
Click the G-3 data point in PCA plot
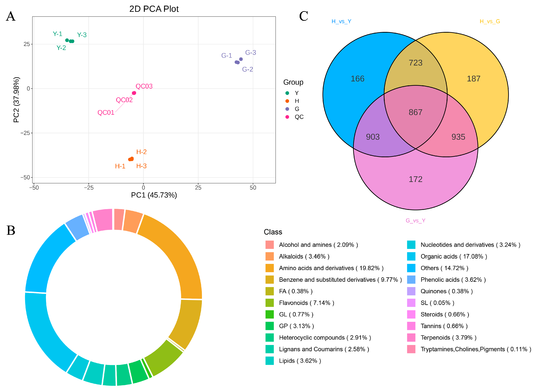241,59
